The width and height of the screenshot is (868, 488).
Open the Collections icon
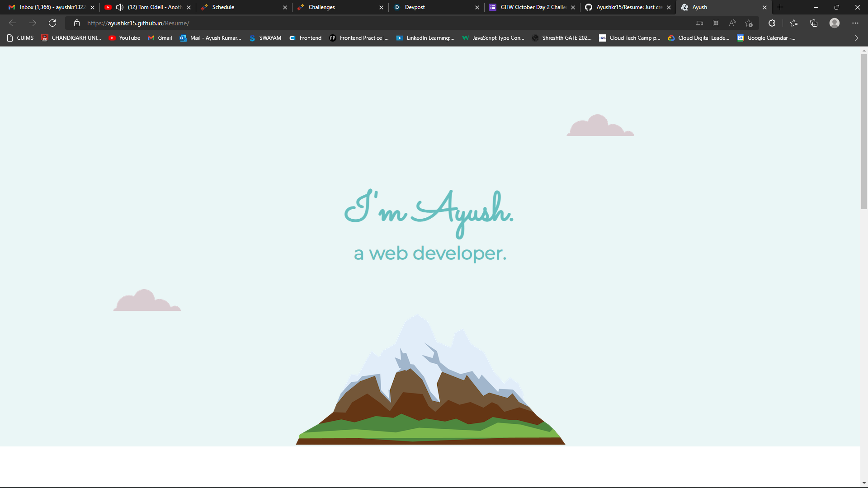[814, 23]
